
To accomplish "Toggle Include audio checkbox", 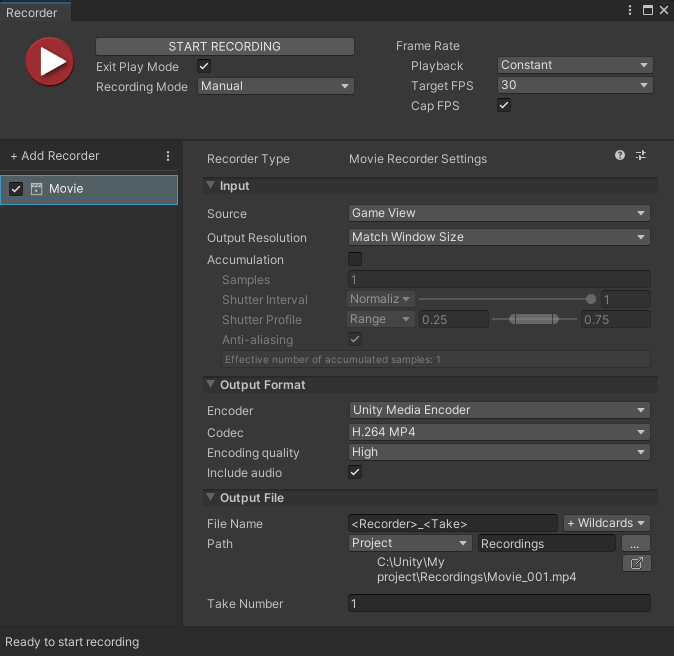I will (x=355, y=472).
